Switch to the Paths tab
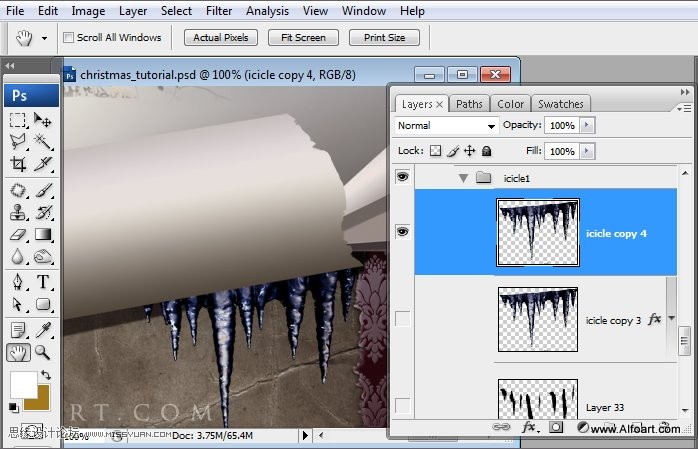This screenshot has width=698, height=449. (x=469, y=104)
